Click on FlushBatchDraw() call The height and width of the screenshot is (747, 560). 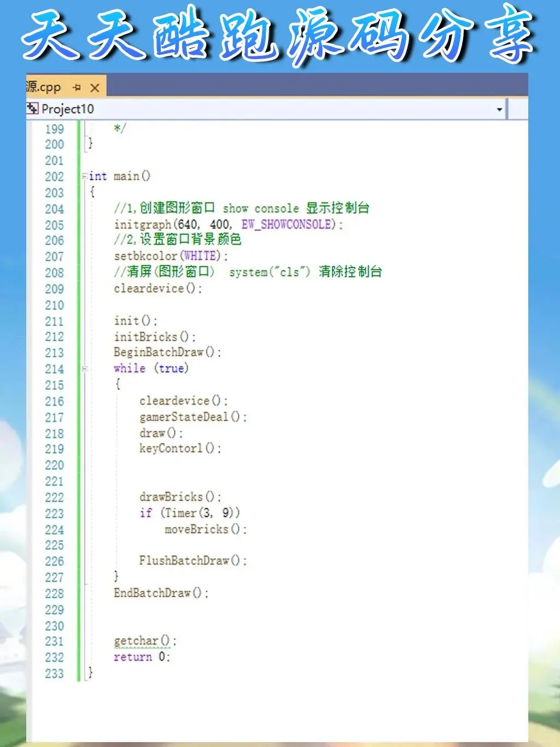[192, 561]
